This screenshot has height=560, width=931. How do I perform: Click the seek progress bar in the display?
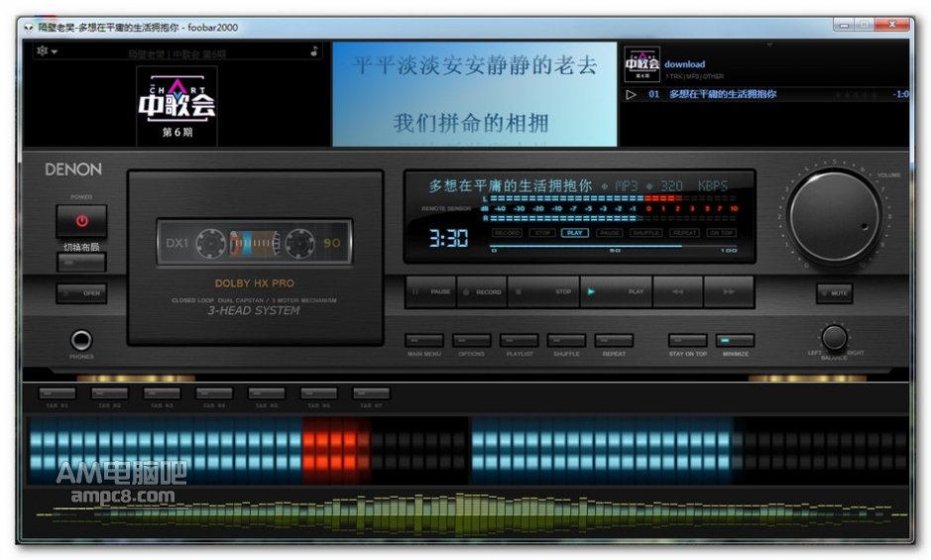tap(615, 245)
